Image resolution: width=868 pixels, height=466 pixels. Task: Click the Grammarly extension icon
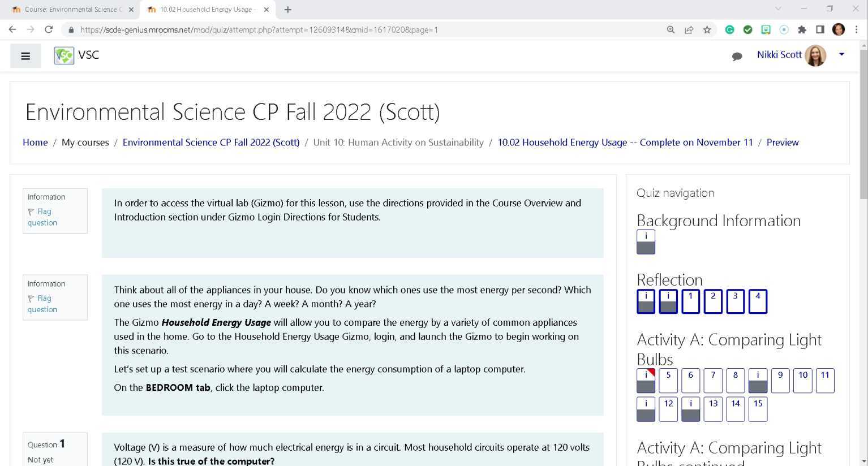click(729, 29)
